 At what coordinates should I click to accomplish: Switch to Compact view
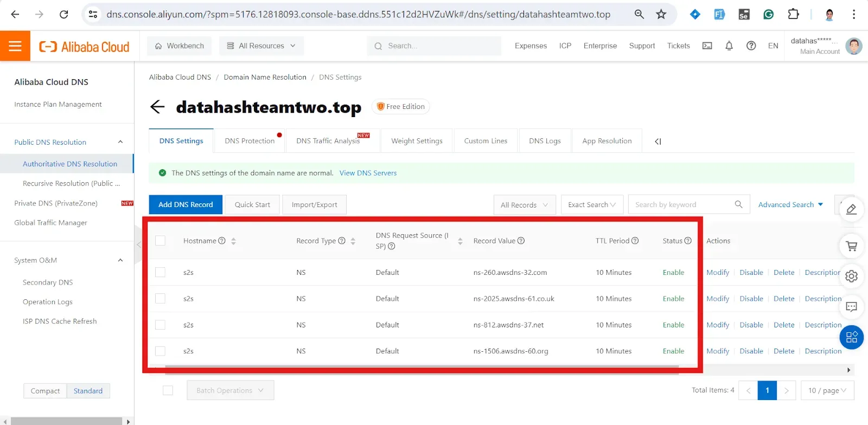click(x=45, y=391)
